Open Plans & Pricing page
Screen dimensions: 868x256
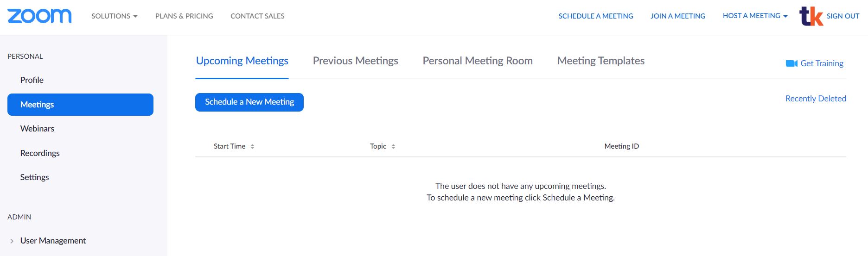point(184,16)
